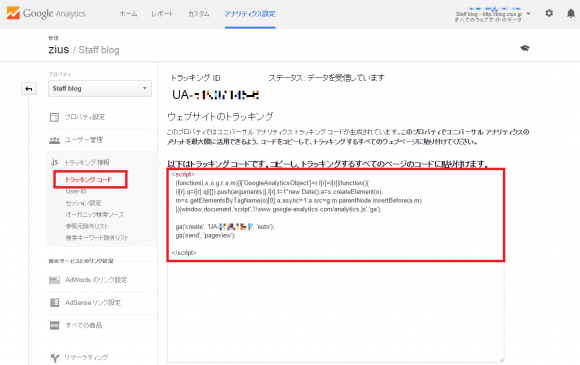Open the Staff blog property dropdown
This screenshot has height=365, width=580.
point(100,88)
